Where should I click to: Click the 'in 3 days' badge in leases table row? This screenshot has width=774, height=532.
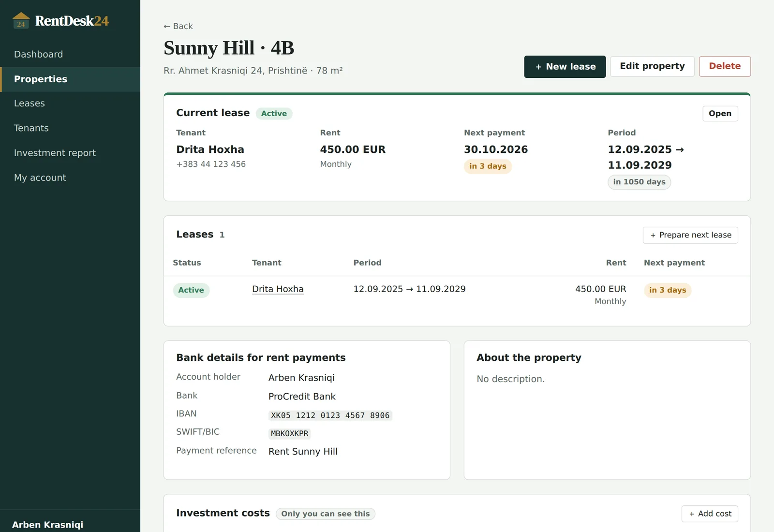click(668, 290)
